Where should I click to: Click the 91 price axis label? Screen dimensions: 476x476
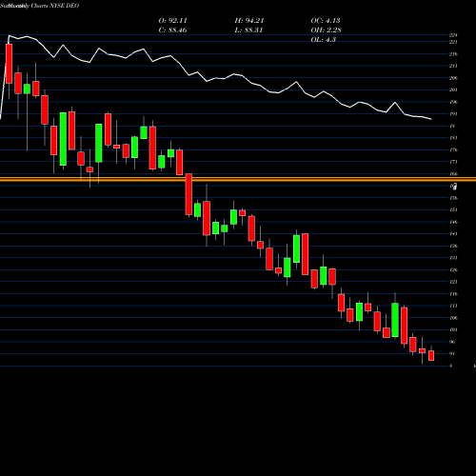[x=453, y=354]
